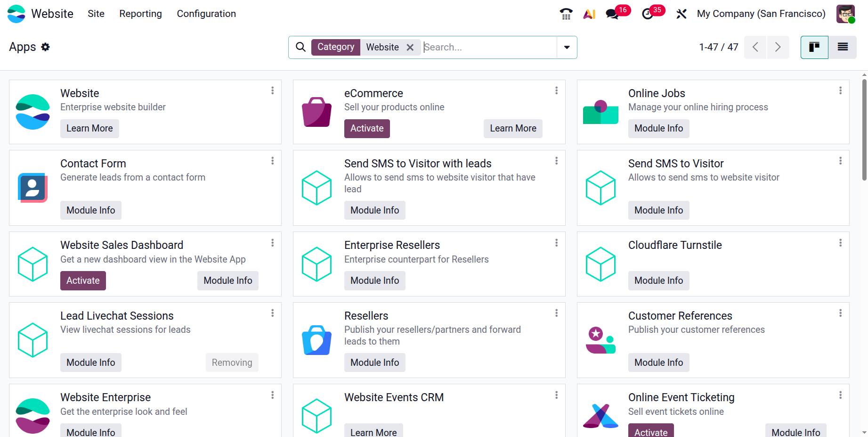This screenshot has height=437, width=868.
Task: Open Module Info for Website Sales Dashboard
Action: (227, 280)
